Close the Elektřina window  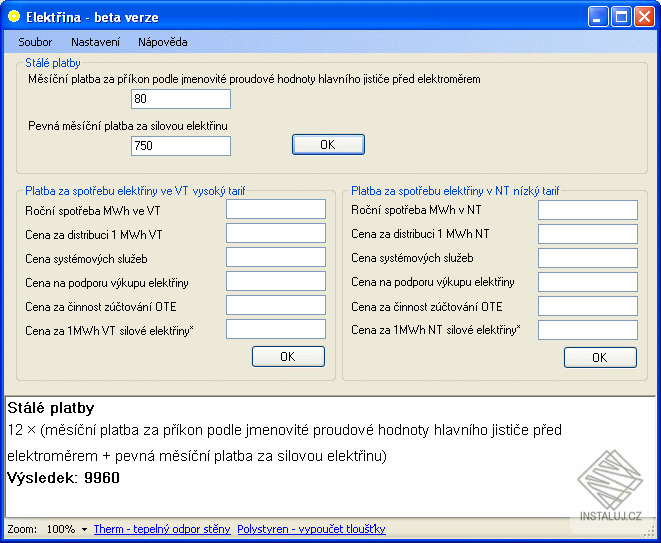645,17
